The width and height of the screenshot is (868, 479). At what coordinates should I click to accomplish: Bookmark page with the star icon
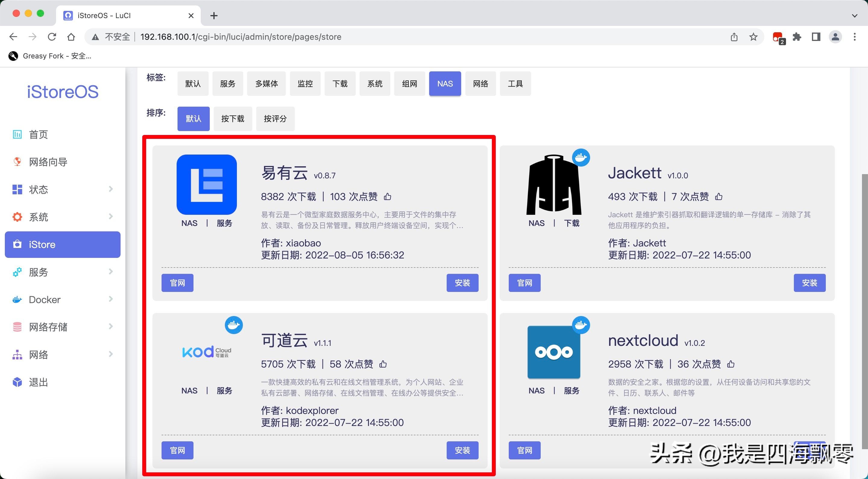point(753,37)
